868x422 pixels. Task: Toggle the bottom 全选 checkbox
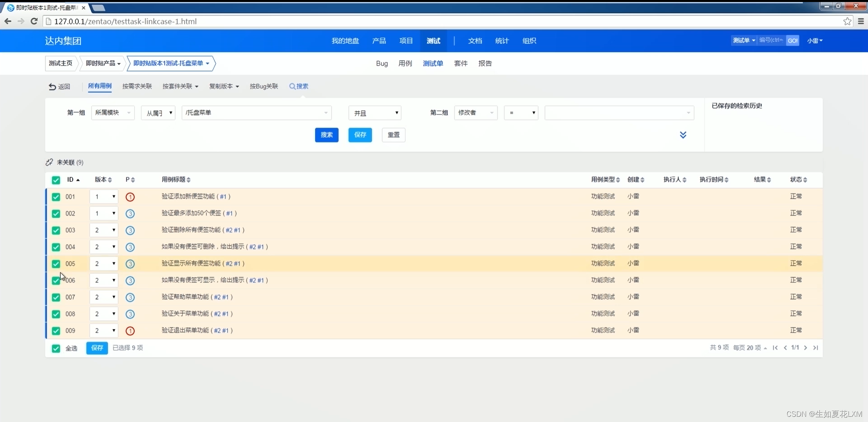coord(56,348)
